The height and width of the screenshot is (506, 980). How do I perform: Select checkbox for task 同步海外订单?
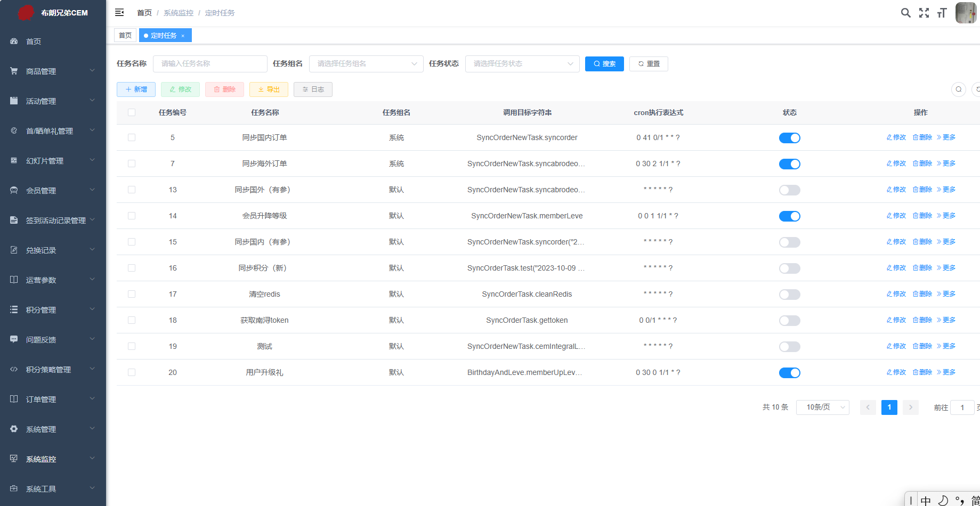(x=132, y=164)
